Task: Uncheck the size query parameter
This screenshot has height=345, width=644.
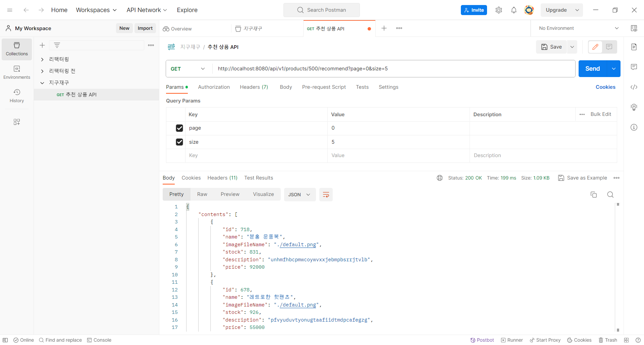Action: click(179, 142)
